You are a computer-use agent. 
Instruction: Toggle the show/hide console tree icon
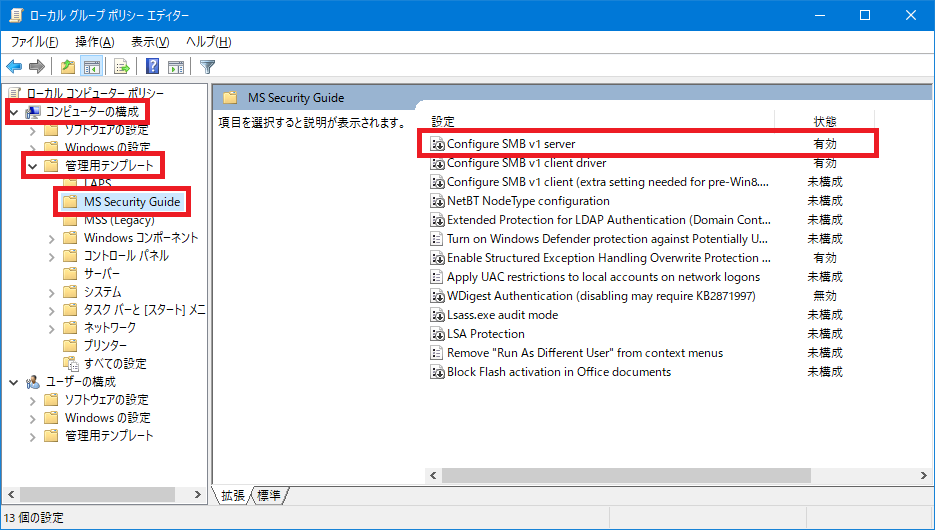[x=91, y=67]
